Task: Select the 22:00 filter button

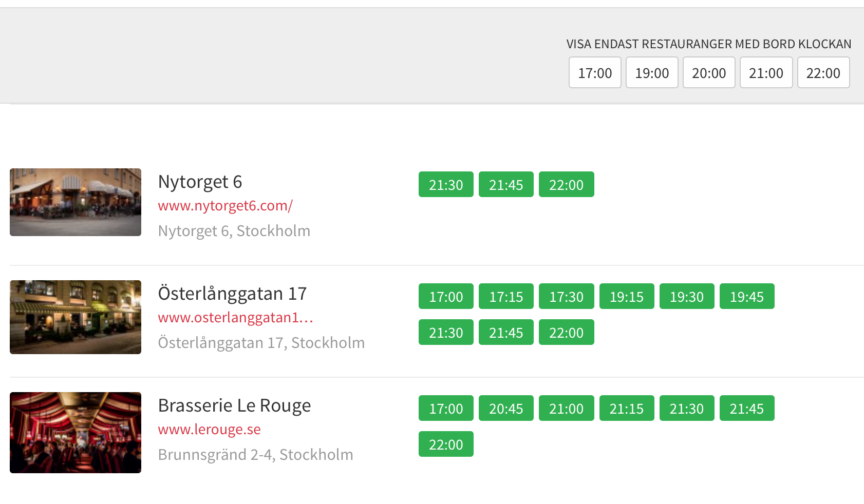Action: 823,72
